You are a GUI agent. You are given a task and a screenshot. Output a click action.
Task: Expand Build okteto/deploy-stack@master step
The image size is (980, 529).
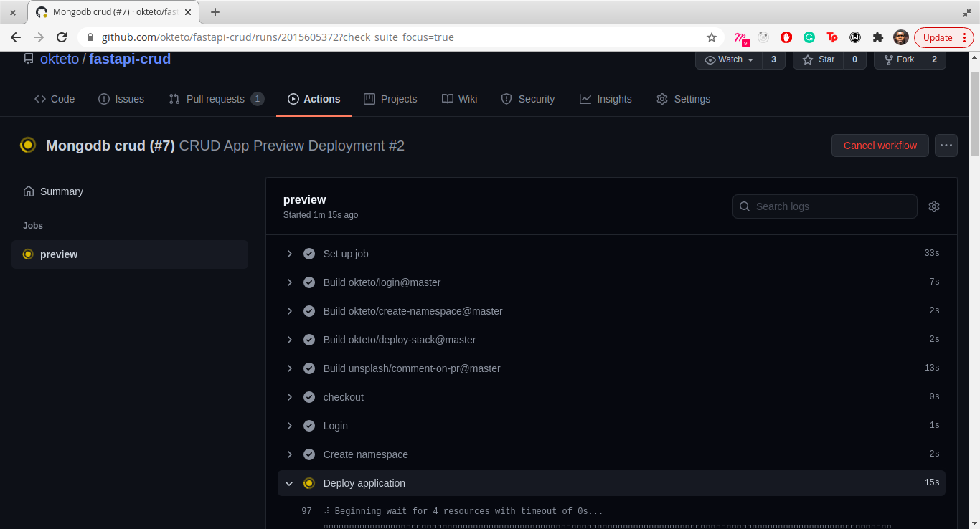[x=290, y=340]
